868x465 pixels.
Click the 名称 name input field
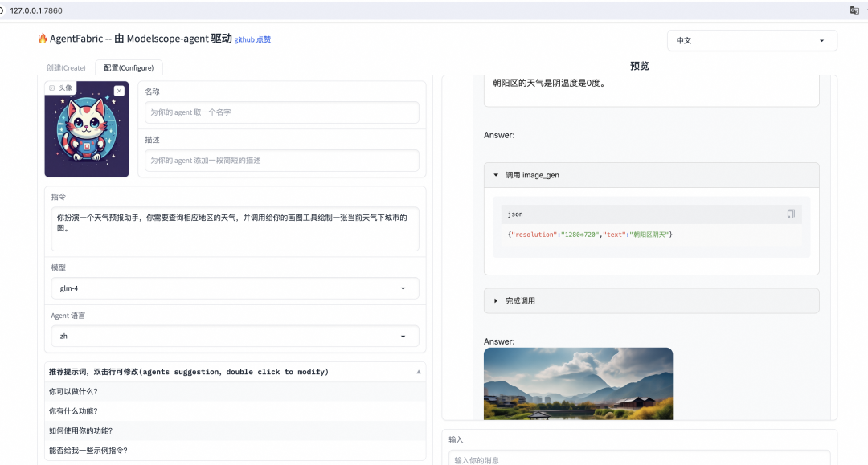280,112
